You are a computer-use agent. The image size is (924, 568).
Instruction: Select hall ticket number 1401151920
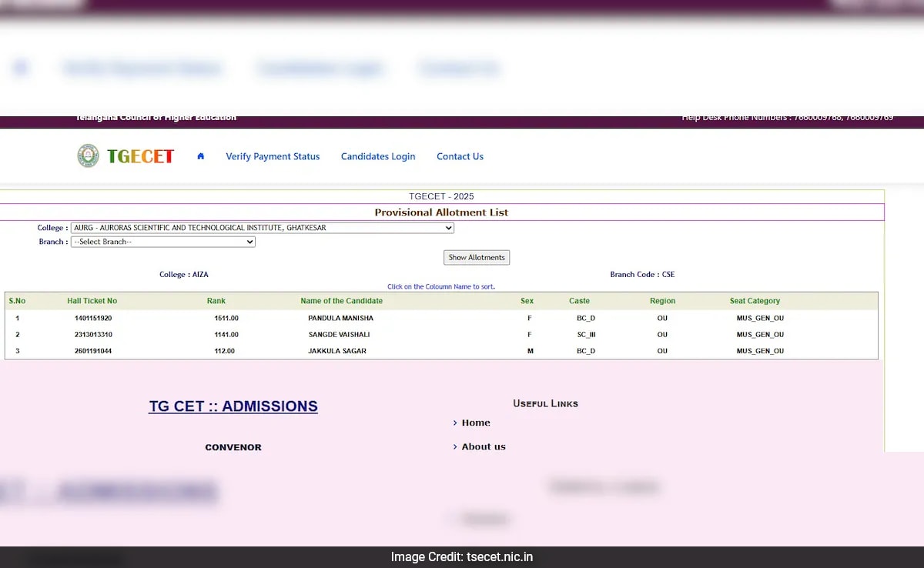tap(93, 318)
